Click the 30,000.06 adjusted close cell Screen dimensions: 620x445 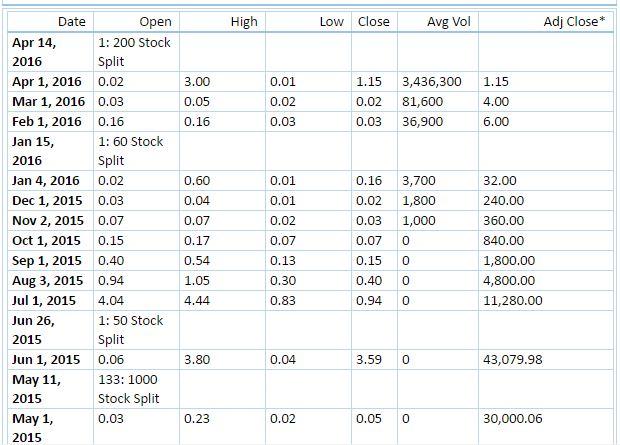[516, 419]
